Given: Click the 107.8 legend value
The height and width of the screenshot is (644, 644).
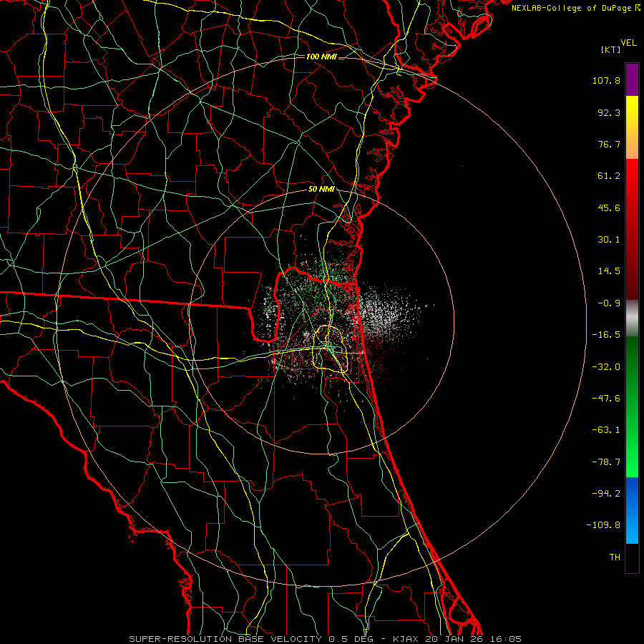Looking at the screenshot, I should (606, 80).
